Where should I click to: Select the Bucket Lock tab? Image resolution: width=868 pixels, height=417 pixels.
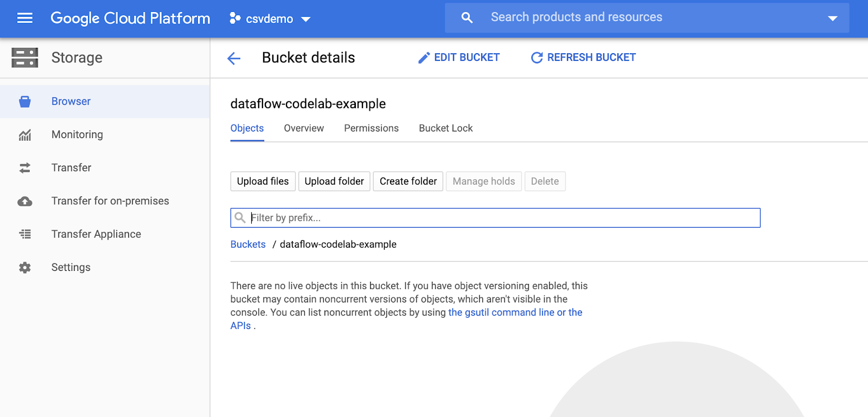pos(445,128)
